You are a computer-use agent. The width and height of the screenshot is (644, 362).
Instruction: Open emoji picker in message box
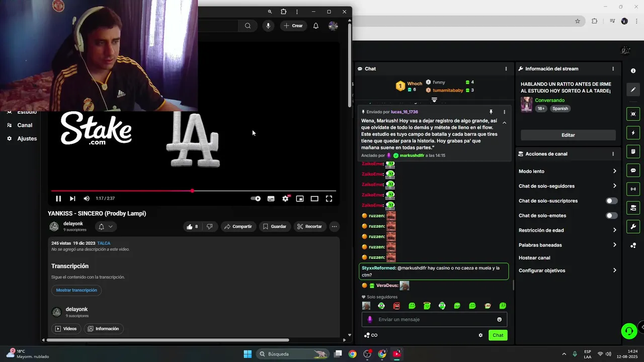tap(499, 319)
